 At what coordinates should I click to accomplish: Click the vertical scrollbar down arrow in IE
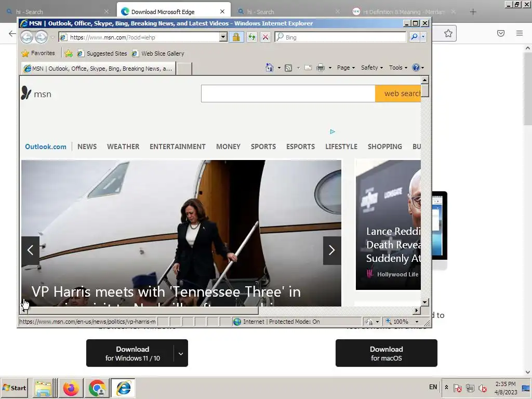coord(424,302)
